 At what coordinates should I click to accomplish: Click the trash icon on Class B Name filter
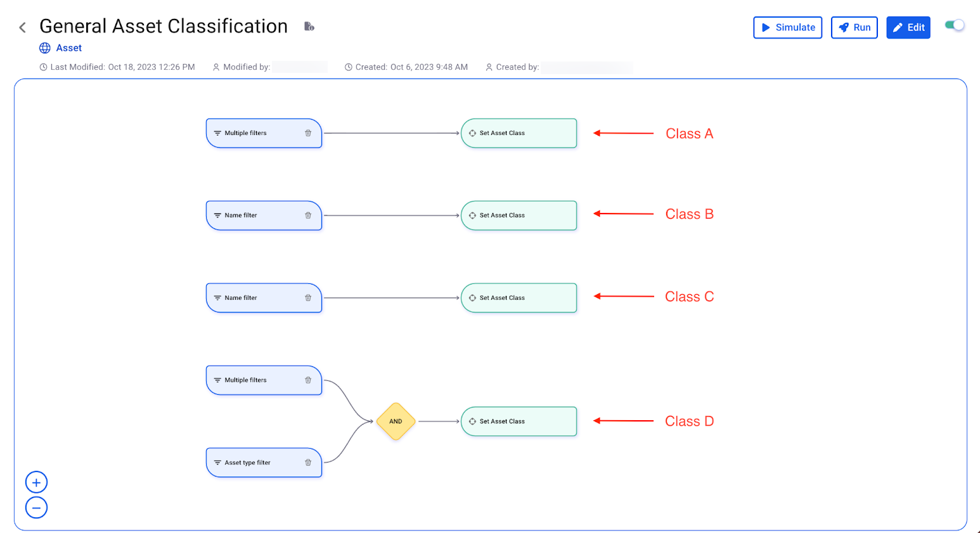coord(309,215)
